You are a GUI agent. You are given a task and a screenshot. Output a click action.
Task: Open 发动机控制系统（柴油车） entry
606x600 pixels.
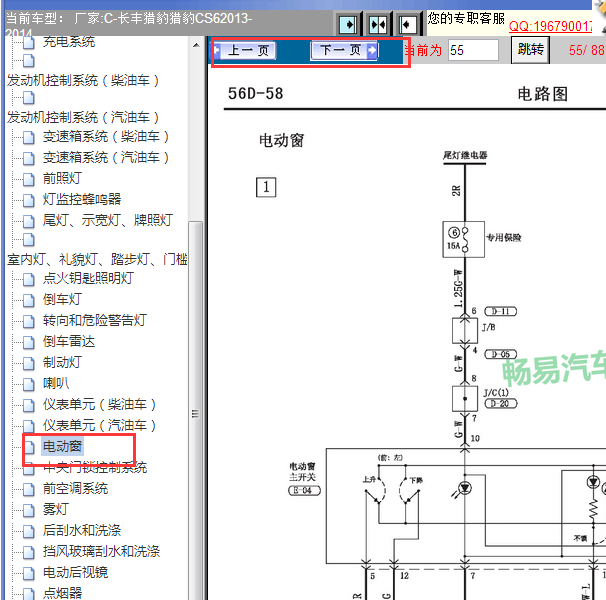click(83, 80)
